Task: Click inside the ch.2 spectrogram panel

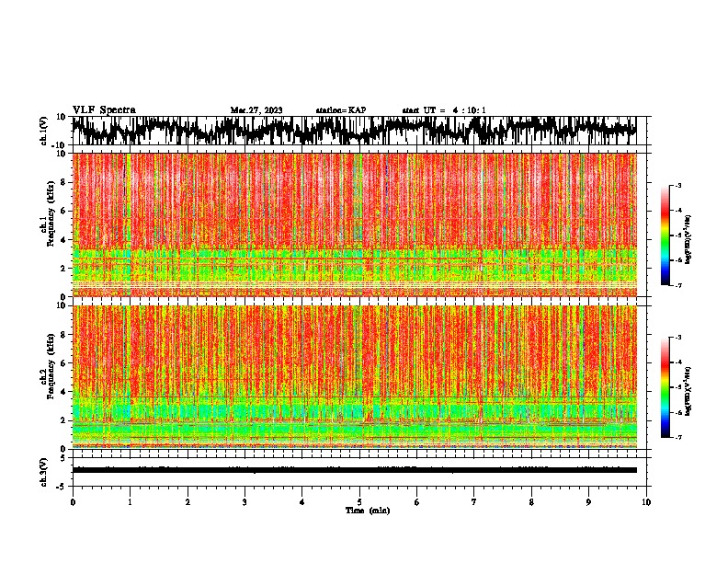Action: click(x=354, y=377)
